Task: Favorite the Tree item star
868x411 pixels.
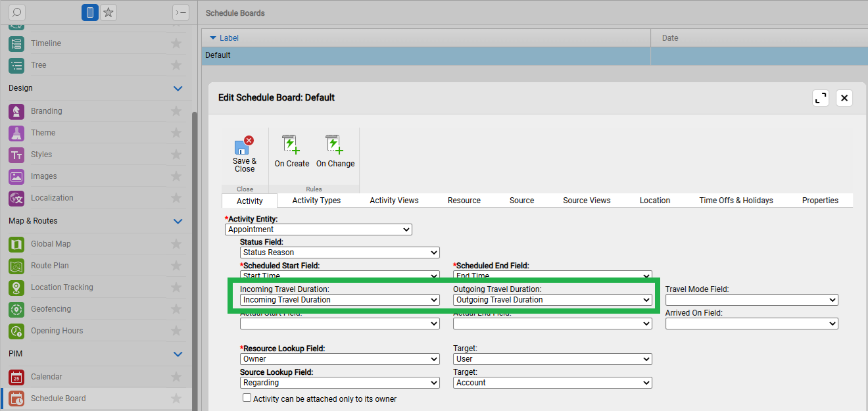Action: pos(176,65)
